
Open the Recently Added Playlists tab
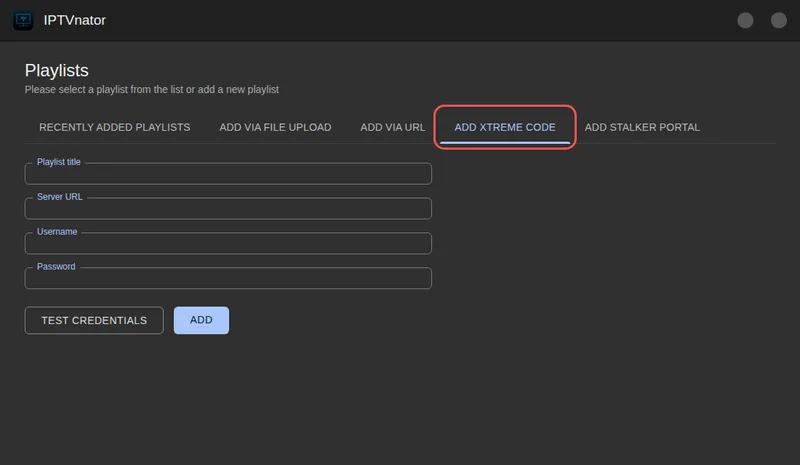pyautogui.click(x=115, y=127)
